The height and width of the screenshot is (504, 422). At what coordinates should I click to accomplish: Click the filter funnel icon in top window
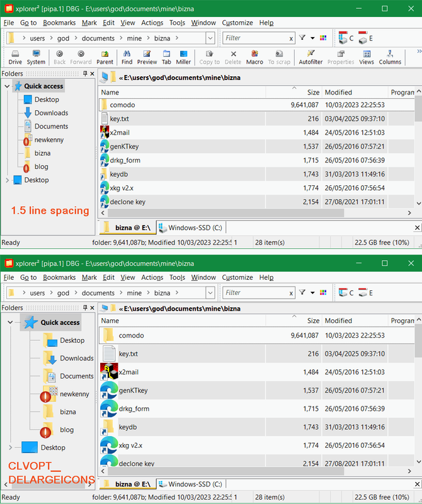pyautogui.click(x=302, y=38)
